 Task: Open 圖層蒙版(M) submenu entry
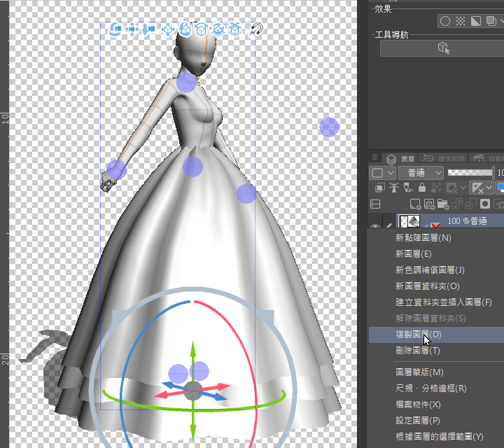coord(419,372)
